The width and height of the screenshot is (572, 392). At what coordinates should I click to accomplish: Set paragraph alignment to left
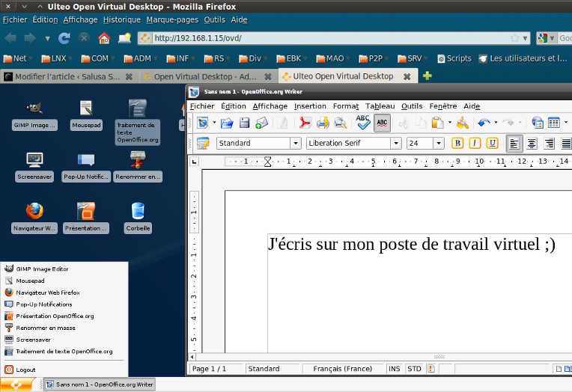click(514, 144)
